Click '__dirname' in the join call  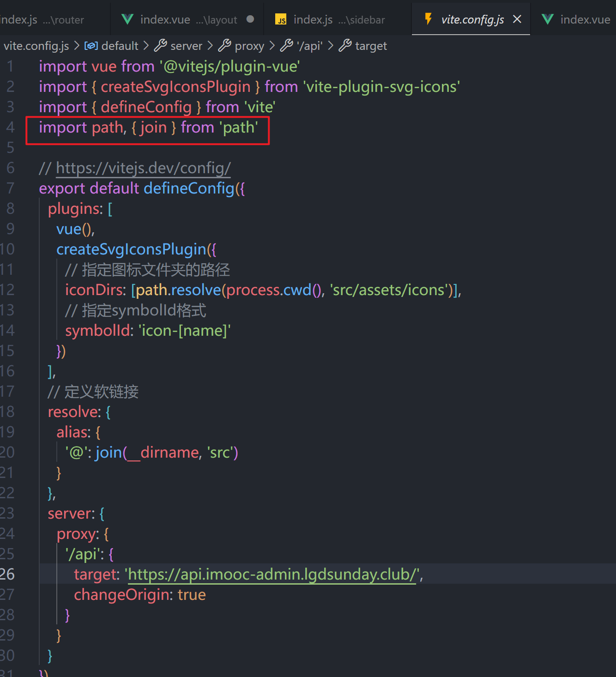coord(163,453)
